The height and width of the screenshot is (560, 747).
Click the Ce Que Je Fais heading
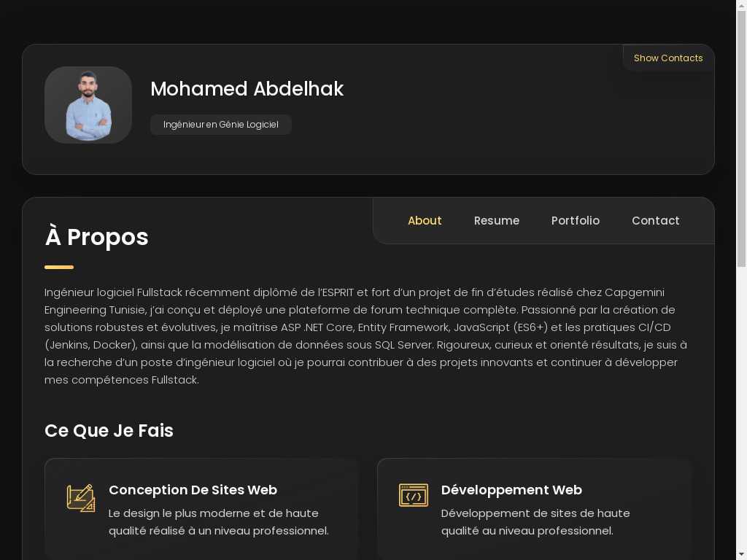tap(109, 431)
